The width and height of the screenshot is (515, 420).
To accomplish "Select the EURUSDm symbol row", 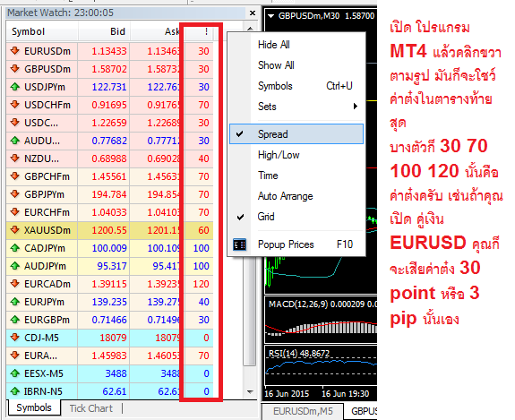I will (x=109, y=51).
